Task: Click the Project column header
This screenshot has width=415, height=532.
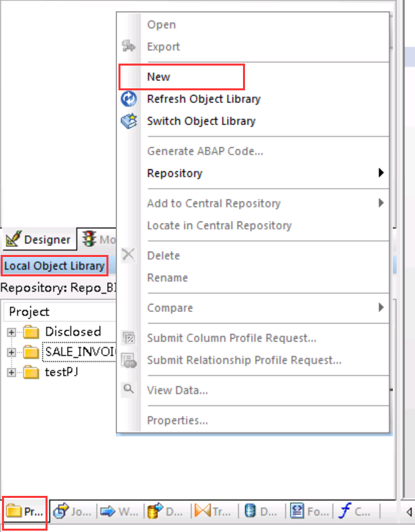Action: coord(29,312)
